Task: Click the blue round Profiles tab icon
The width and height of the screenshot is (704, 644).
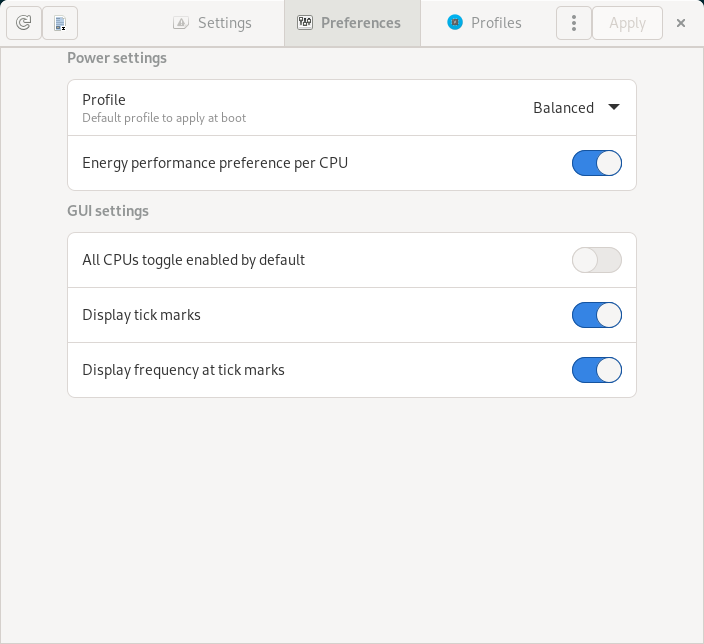Action: point(455,23)
